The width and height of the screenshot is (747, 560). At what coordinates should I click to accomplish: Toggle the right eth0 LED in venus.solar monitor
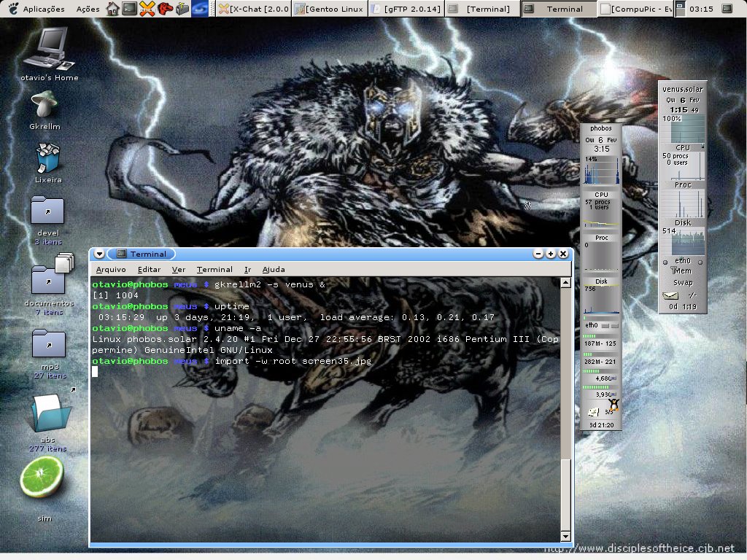(700, 262)
